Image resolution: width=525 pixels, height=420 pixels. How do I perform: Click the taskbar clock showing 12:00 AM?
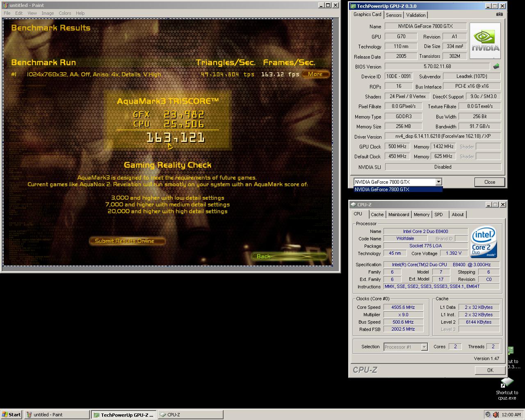pos(511,415)
